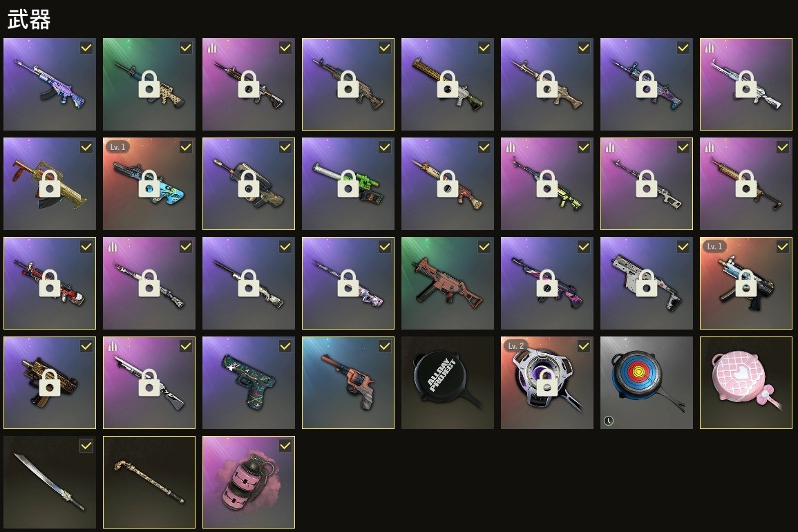Pick the dark green pistol skin

pos(248,382)
